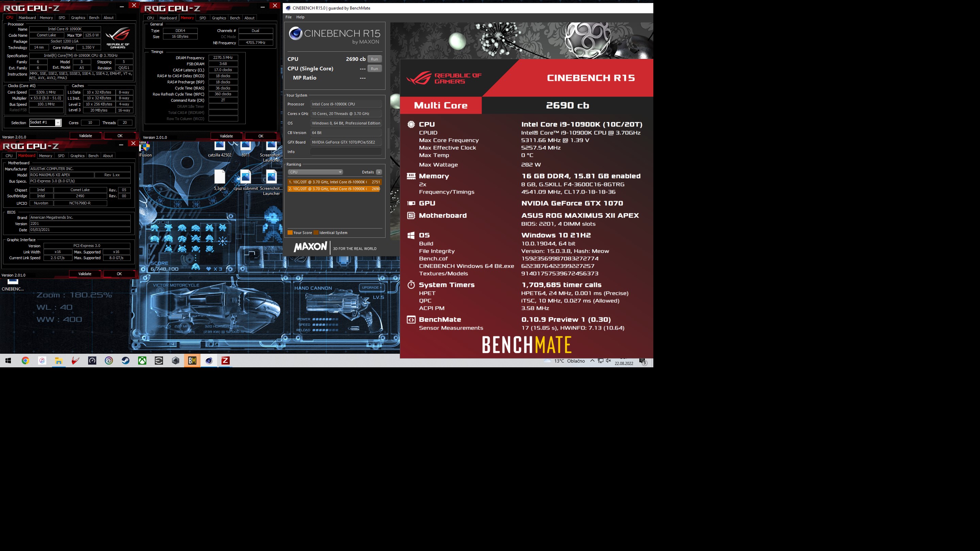Image resolution: width=980 pixels, height=551 pixels.
Task: Open the Windows Start menu
Action: point(9,361)
